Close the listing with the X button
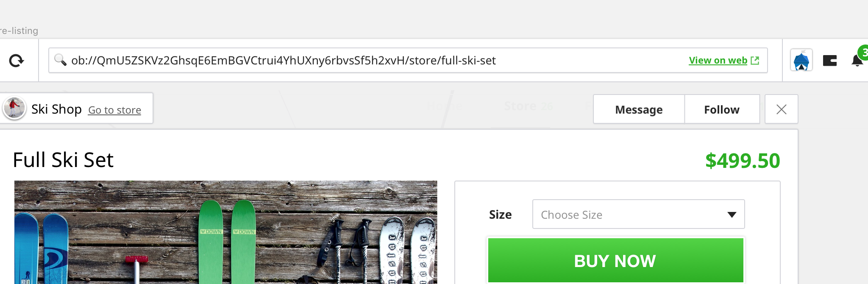This screenshot has width=868, height=284. (782, 109)
